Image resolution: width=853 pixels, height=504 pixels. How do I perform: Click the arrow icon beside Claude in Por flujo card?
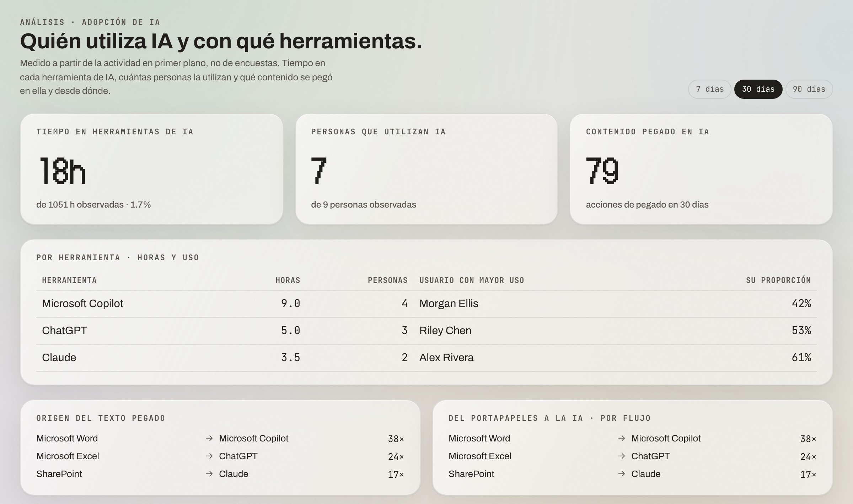point(622,474)
